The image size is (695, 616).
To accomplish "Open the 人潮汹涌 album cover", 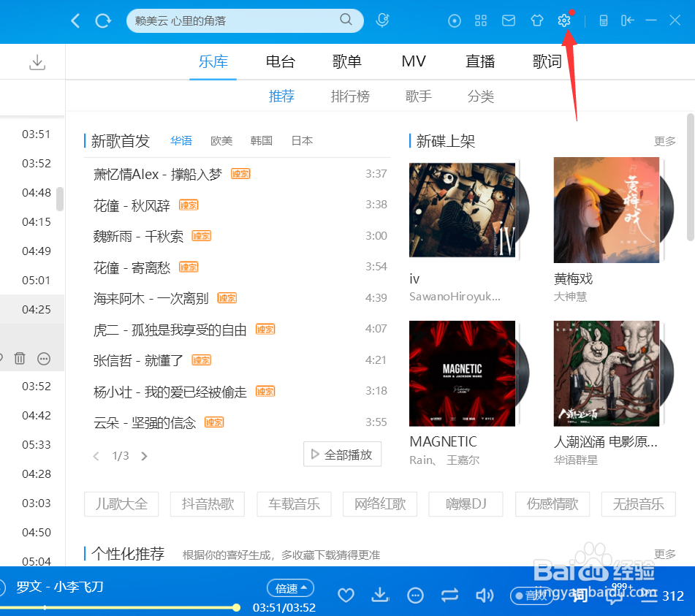I will click(607, 373).
